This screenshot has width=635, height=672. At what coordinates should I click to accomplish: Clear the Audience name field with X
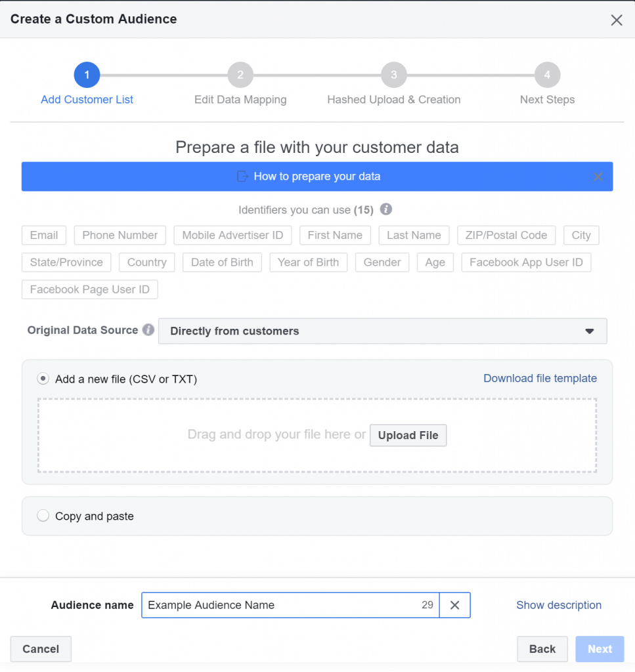(454, 604)
